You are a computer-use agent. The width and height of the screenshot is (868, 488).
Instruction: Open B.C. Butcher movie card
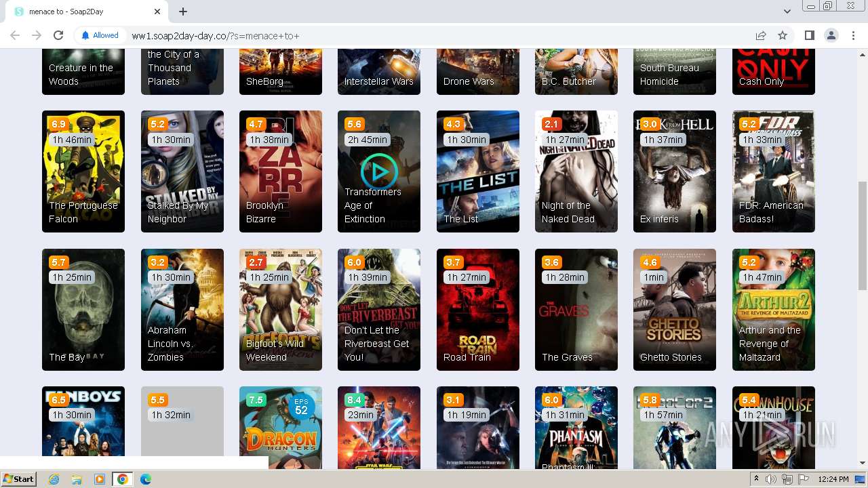(576, 72)
